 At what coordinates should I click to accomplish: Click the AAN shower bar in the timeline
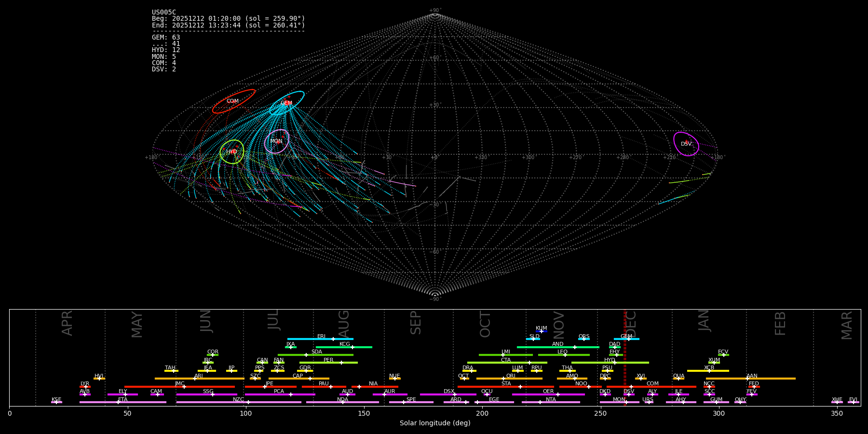pos(751,379)
